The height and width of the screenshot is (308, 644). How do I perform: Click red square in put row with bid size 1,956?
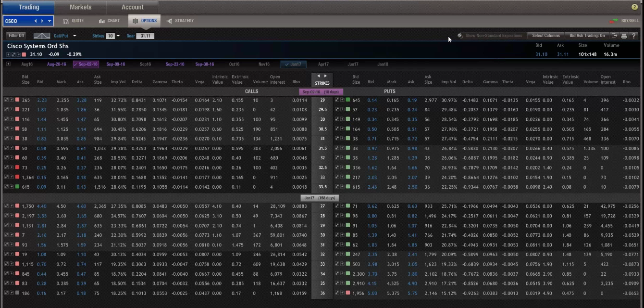coord(348,293)
